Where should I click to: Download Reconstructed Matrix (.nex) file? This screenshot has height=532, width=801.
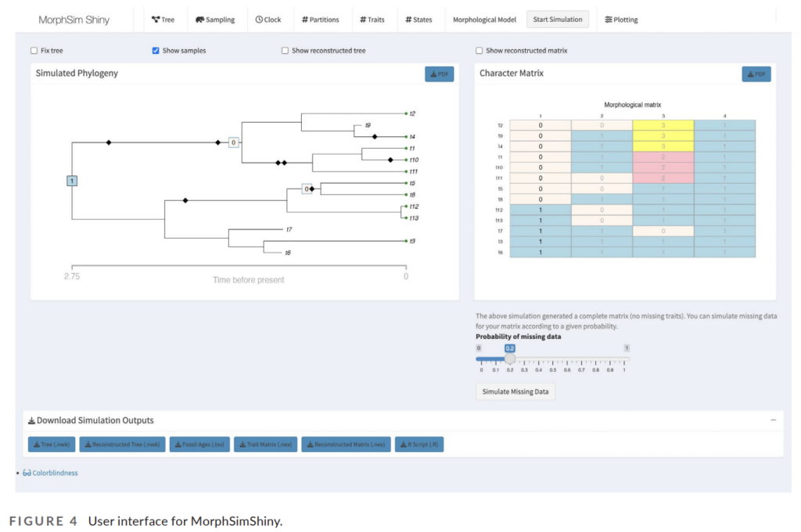[347, 444]
